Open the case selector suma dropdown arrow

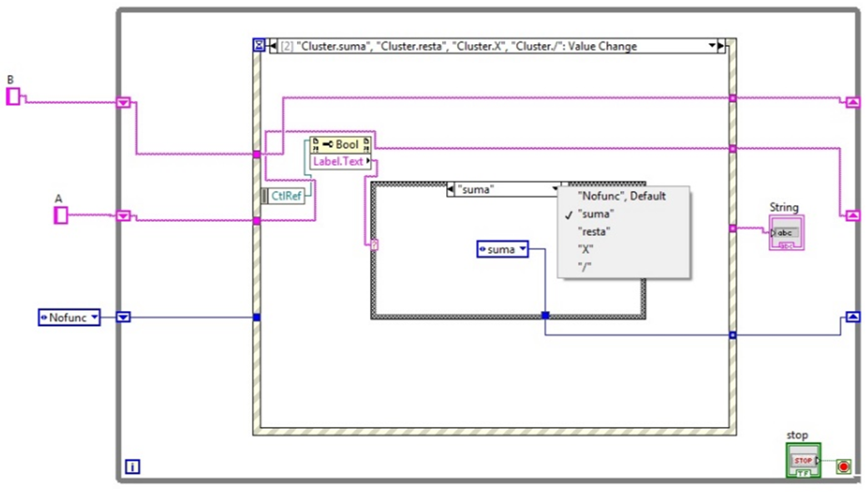pyautogui.click(x=556, y=188)
